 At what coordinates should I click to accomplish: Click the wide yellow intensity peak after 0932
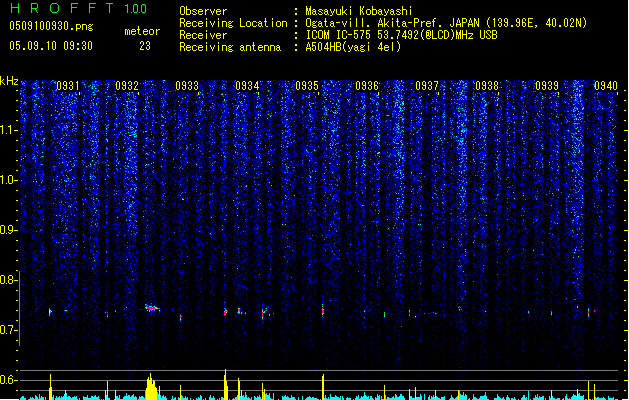click(151, 387)
